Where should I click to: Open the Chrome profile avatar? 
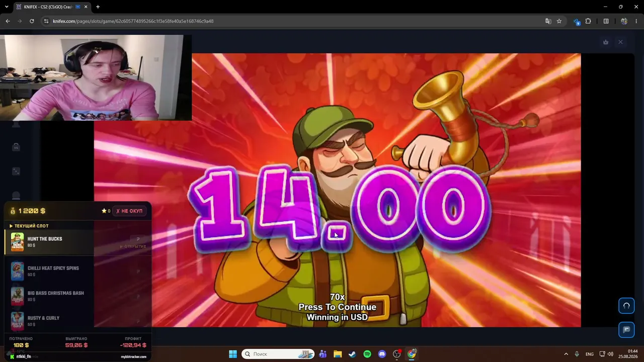624,21
